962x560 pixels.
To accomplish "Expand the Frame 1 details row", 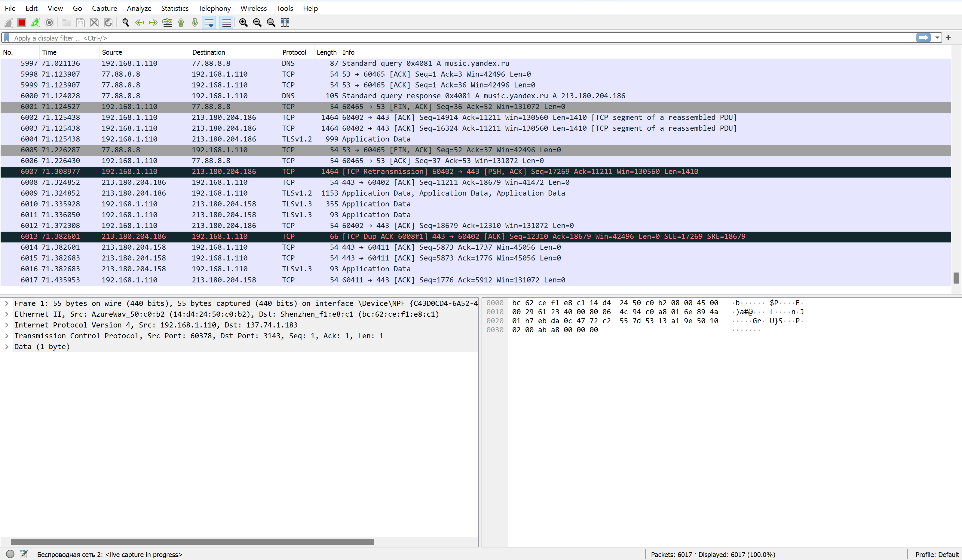I will click(7, 303).
